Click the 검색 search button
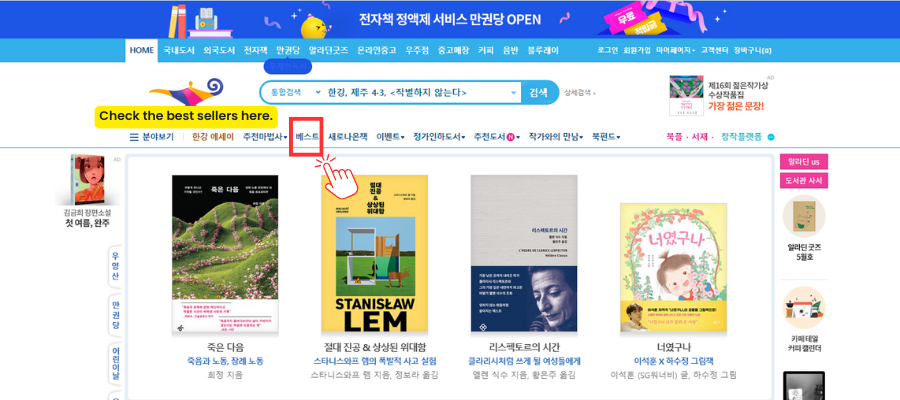 click(538, 92)
